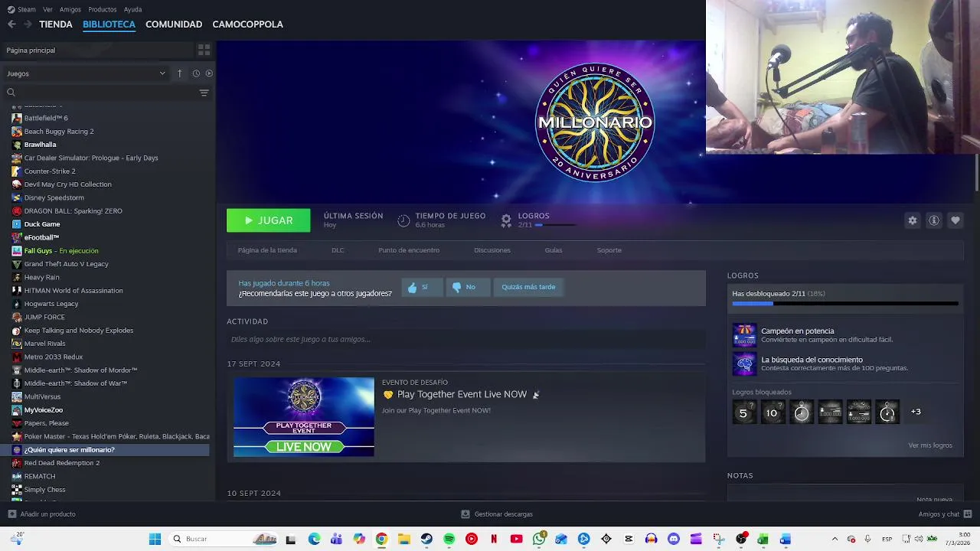Open the Ayuda menu

tap(132, 9)
